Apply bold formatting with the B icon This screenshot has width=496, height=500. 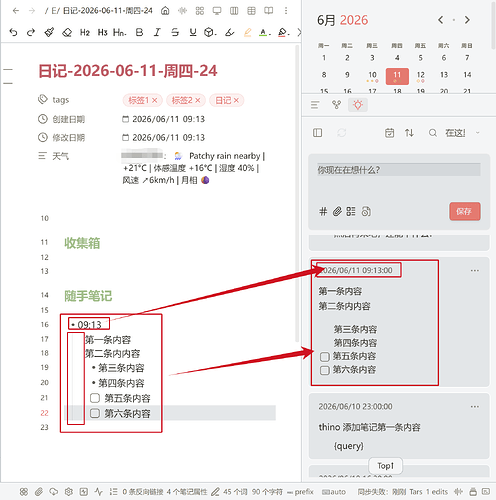[x=139, y=32]
